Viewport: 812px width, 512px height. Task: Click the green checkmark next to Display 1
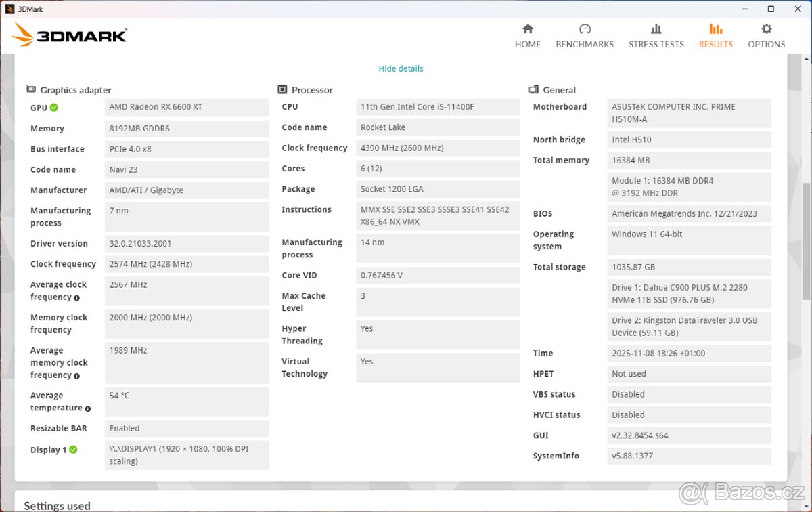(73, 450)
